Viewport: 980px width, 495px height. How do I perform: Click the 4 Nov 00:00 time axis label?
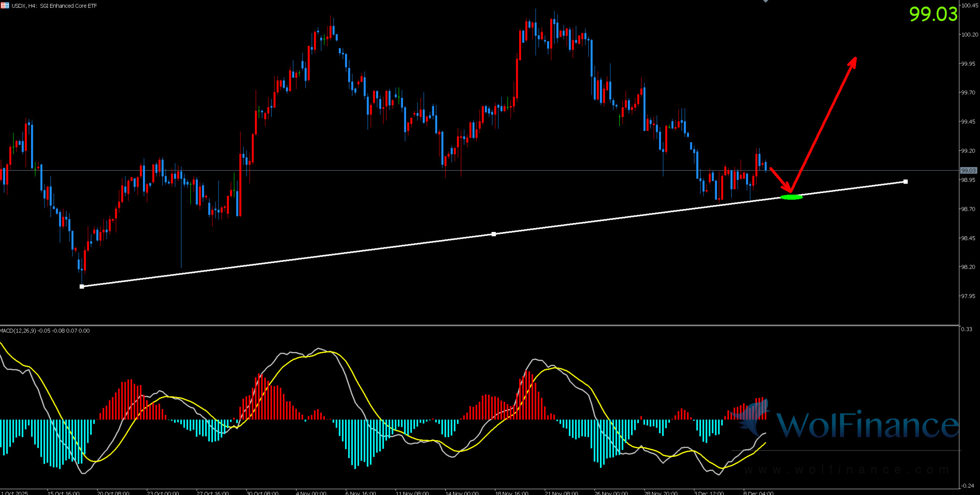click(x=311, y=492)
